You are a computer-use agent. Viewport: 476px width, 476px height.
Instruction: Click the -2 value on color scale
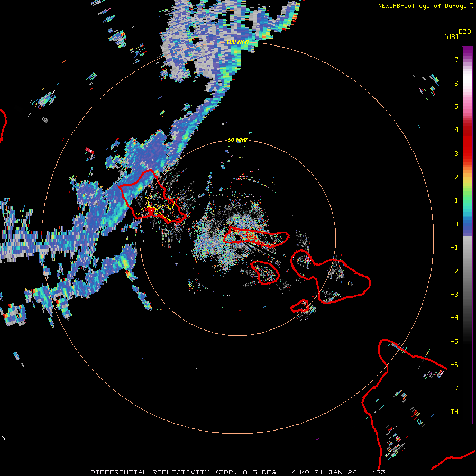[454, 271]
